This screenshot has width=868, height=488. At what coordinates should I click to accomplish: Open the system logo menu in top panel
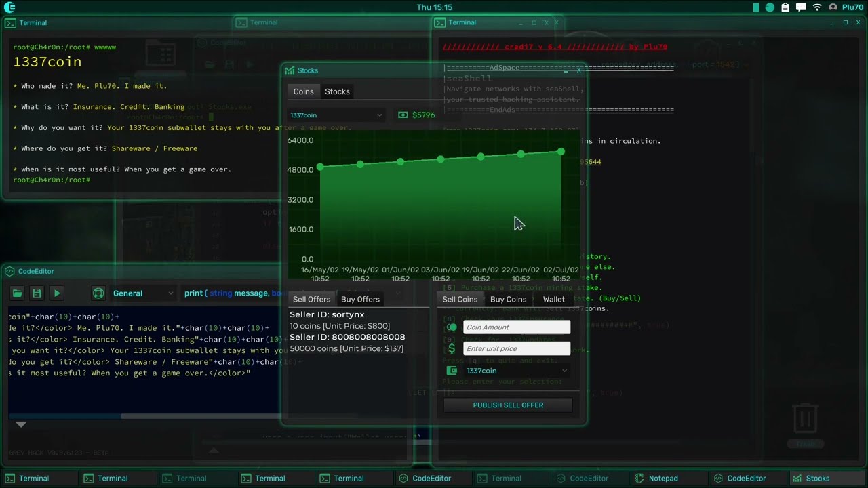(9, 7)
